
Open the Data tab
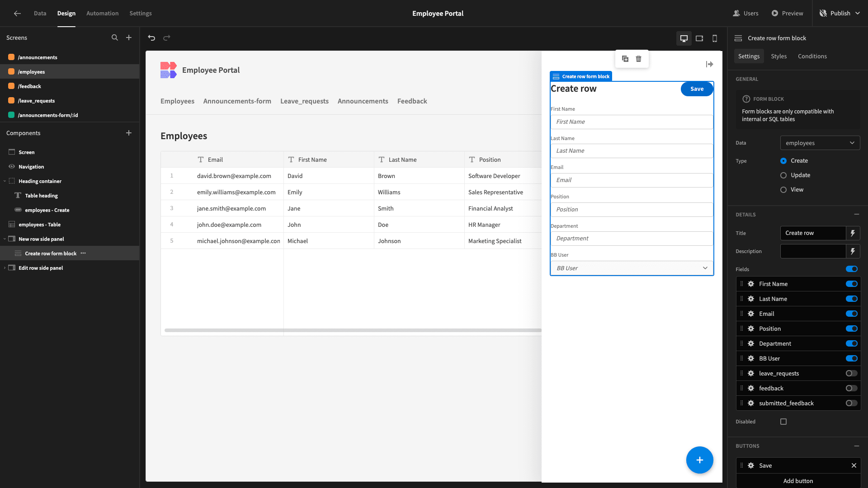point(40,14)
